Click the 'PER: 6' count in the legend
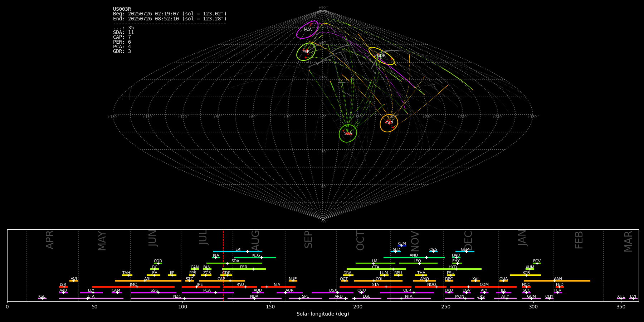 (x=122, y=42)
